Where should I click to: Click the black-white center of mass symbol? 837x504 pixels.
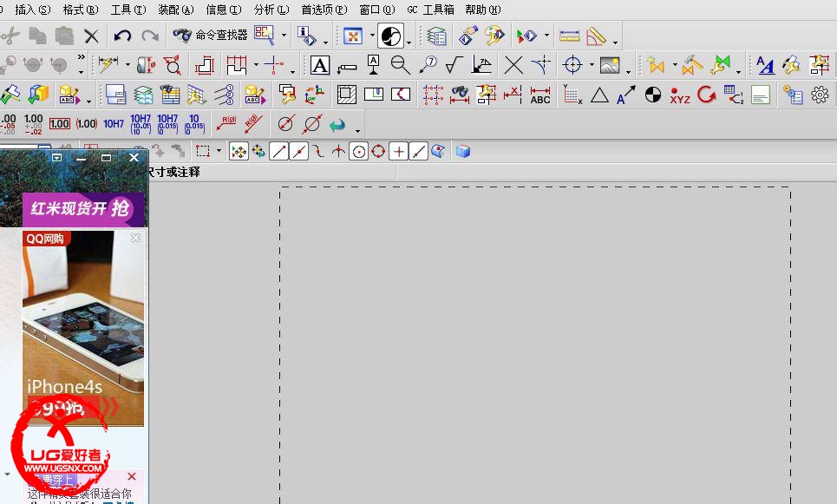pos(653,95)
